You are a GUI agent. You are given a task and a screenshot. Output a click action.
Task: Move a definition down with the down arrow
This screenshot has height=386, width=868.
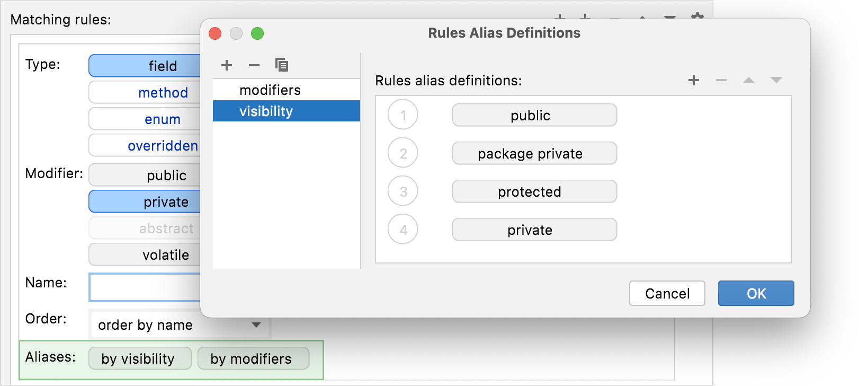click(776, 81)
